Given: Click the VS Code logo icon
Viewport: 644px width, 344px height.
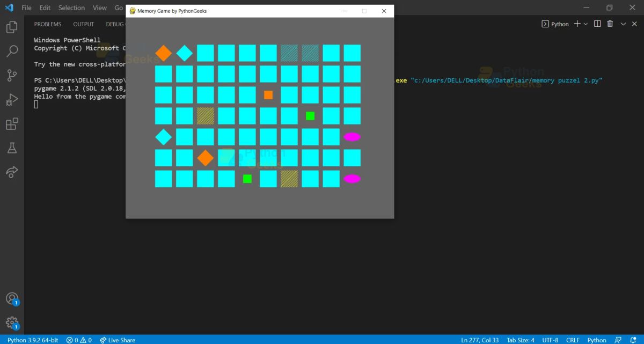Looking at the screenshot, I should coord(9,8).
